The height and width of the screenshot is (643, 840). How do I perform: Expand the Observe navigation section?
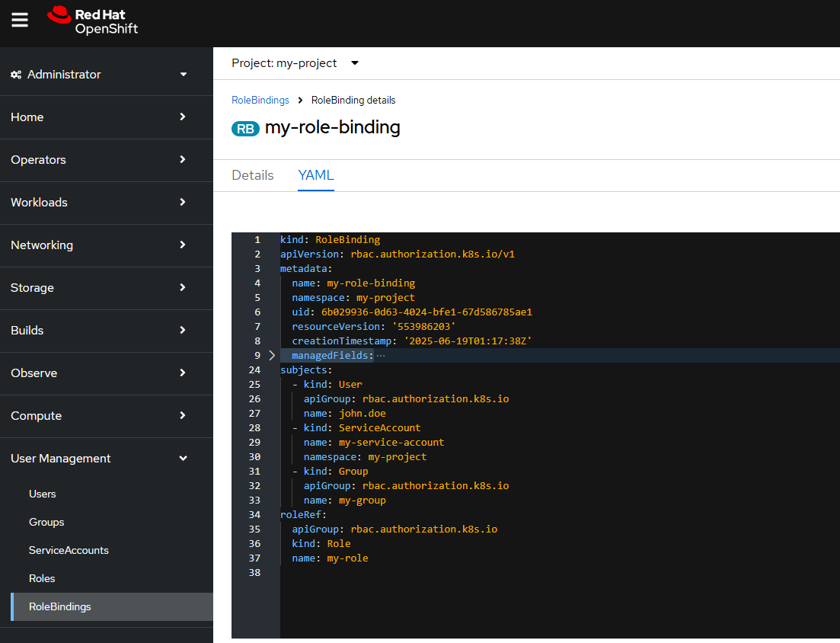click(x=107, y=373)
